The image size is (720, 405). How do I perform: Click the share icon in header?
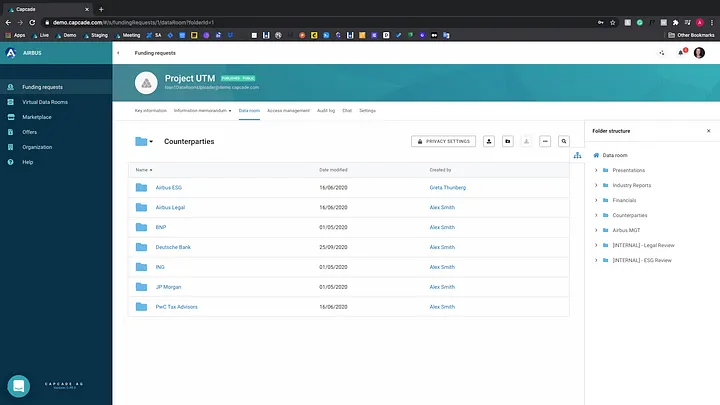click(x=662, y=53)
